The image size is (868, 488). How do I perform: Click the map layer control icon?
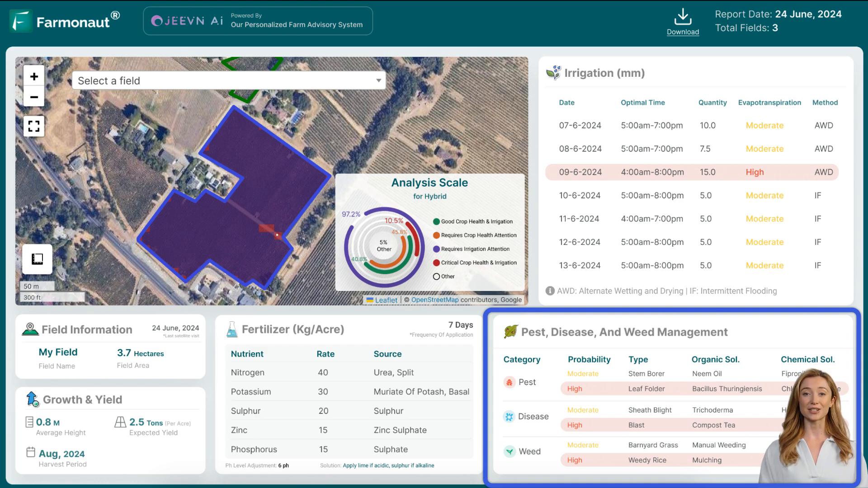(x=37, y=258)
